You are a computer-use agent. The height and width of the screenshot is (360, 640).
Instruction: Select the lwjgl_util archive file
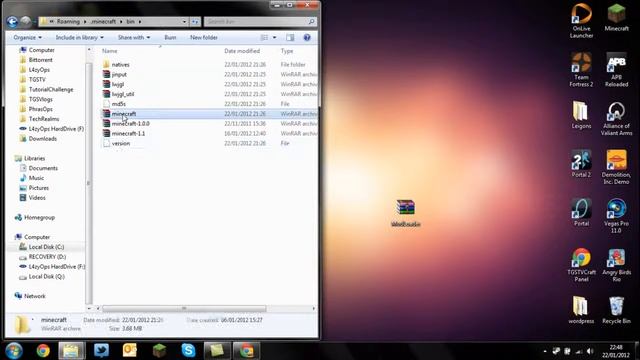click(x=123, y=94)
